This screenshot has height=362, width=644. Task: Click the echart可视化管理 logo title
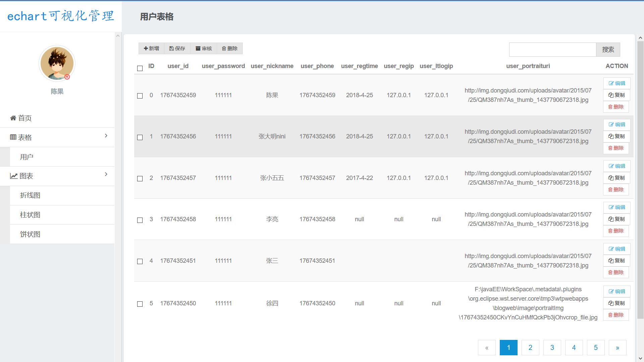click(61, 16)
